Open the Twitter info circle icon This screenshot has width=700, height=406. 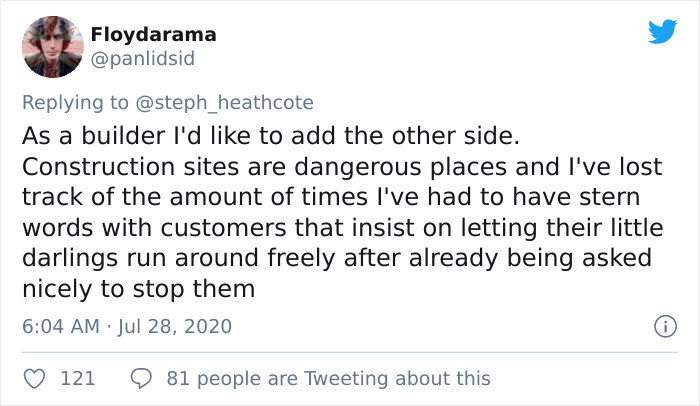click(661, 326)
